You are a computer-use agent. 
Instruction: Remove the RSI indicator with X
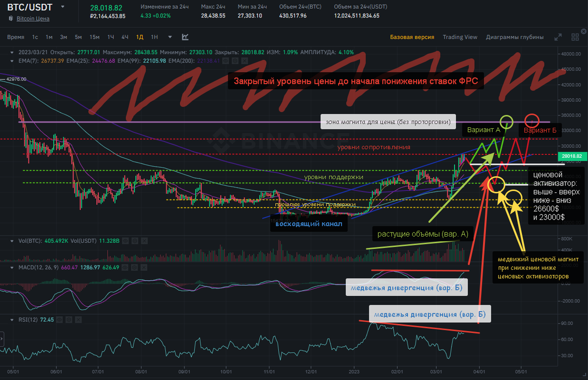78,319
